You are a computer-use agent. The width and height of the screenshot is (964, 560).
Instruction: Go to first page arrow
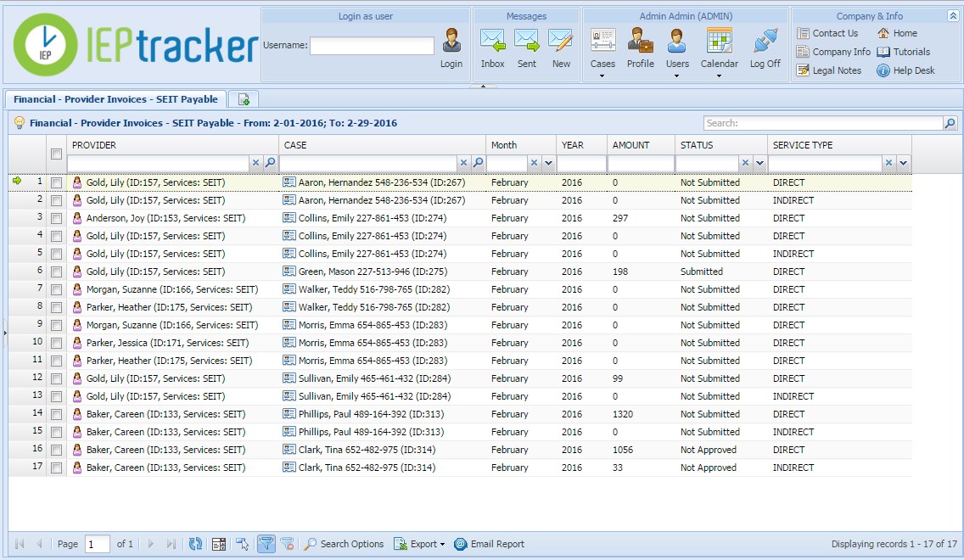point(20,543)
